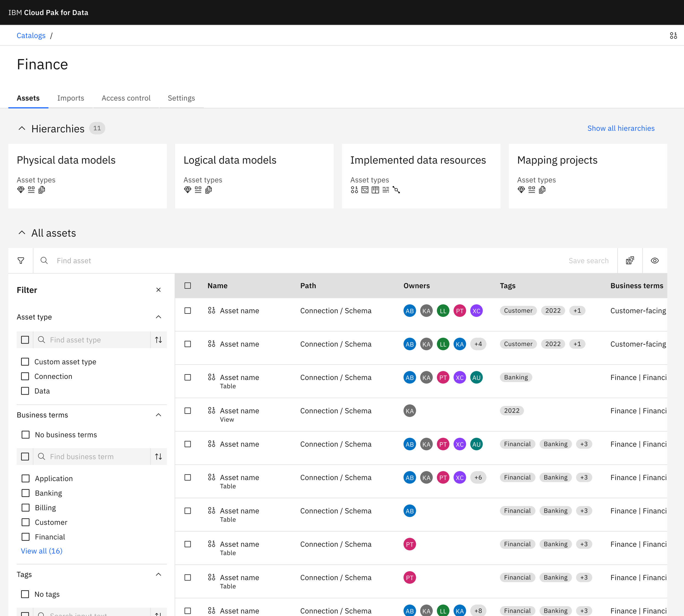Screen dimensions: 684x616
Task: Tick the Banking business term filter
Action: pos(25,493)
